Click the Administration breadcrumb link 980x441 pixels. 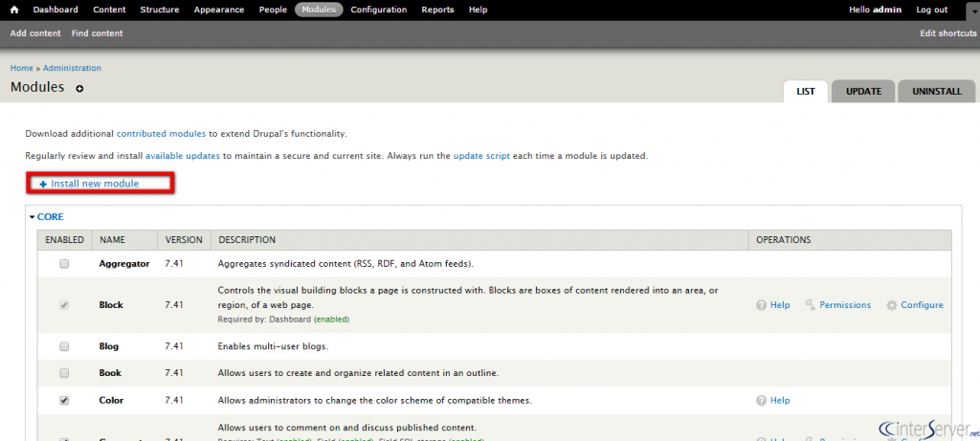click(72, 68)
